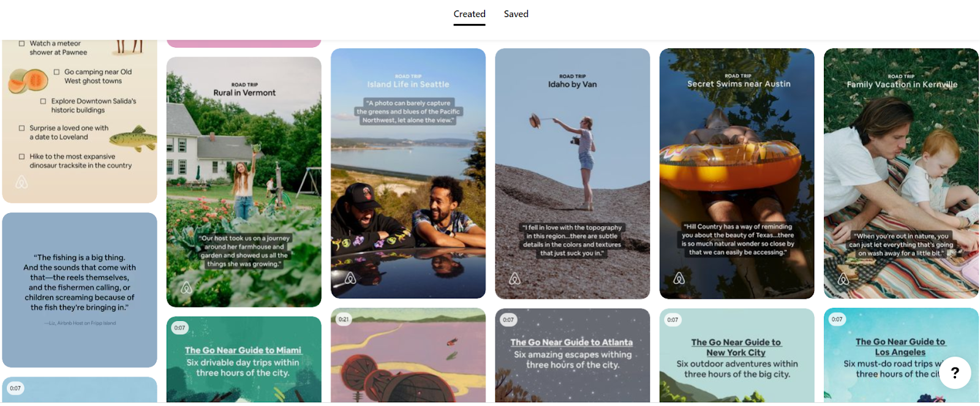
Task: Click the 0:21 duration badge on the illustrated video pin
Action: point(344,319)
